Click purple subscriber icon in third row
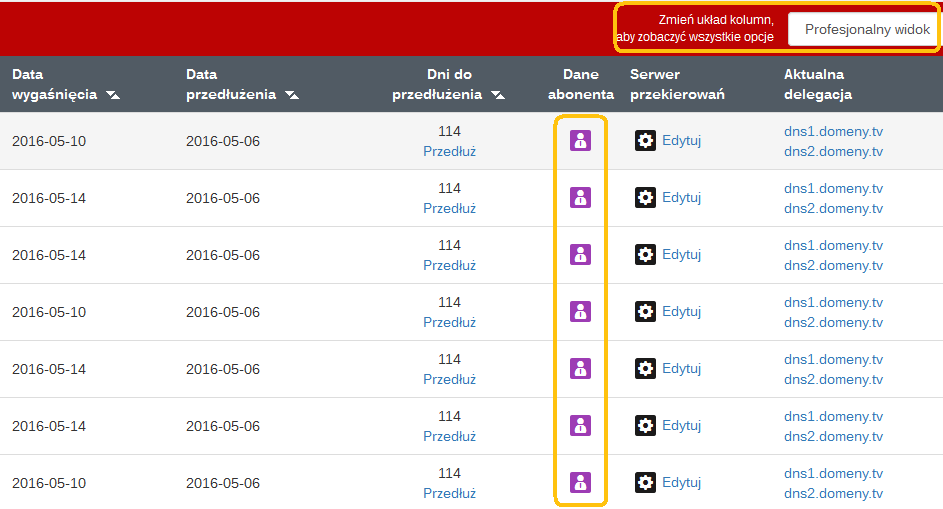The height and width of the screenshot is (509, 943). [580, 255]
